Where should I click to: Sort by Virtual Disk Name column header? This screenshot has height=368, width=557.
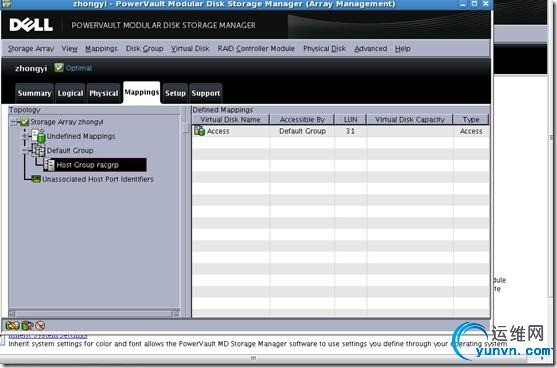pyautogui.click(x=231, y=120)
